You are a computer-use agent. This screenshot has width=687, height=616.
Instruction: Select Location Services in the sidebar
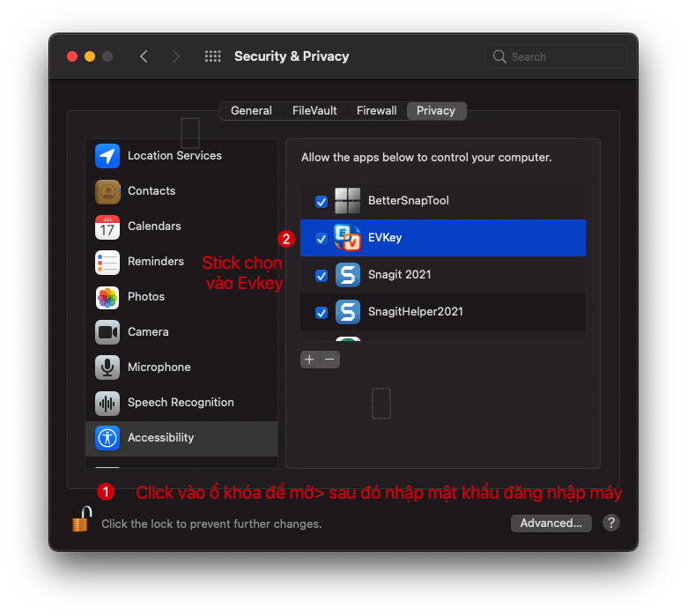(x=174, y=156)
